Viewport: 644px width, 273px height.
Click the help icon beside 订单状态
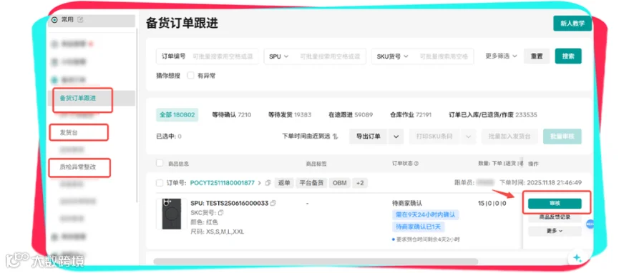point(416,164)
